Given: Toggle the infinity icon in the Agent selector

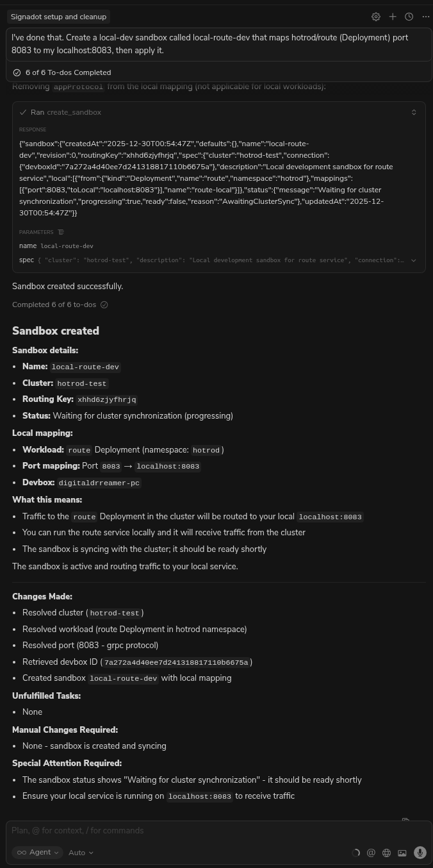Looking at the screenshot, I should 21,852.
